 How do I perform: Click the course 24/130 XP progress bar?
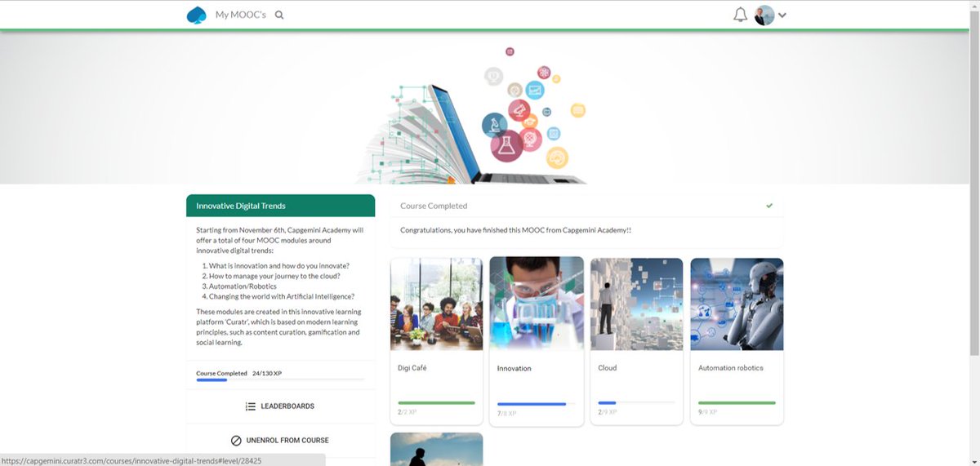[280, 379]
